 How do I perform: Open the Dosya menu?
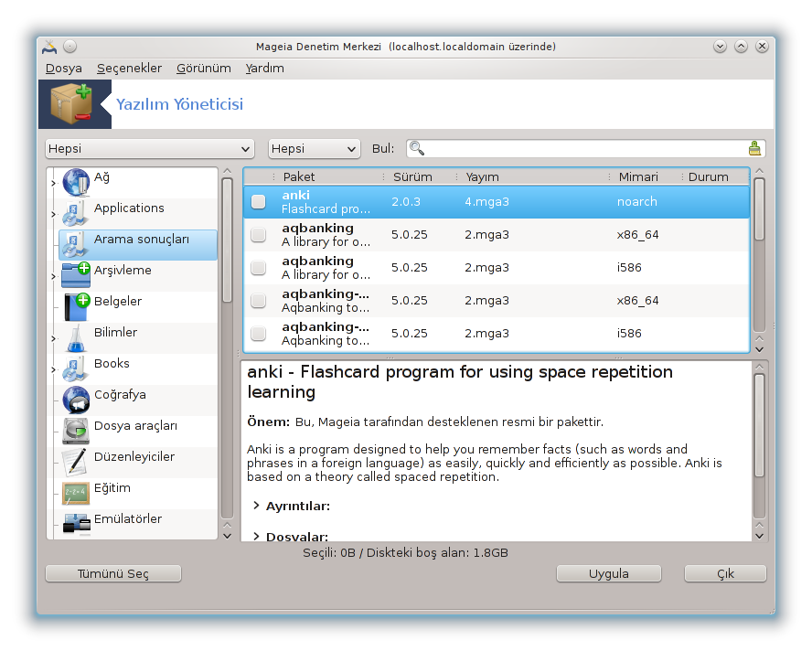64,69
